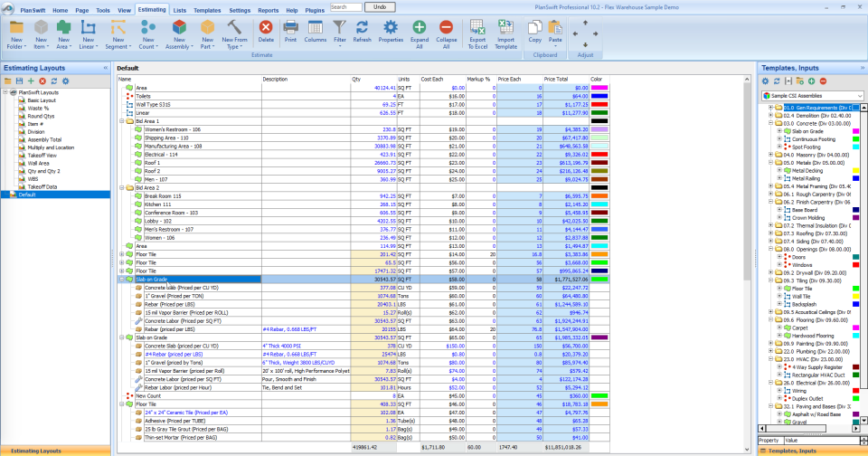Click the Expand All icon
Screen dimensions: 868x456
[x=419, y=27]
